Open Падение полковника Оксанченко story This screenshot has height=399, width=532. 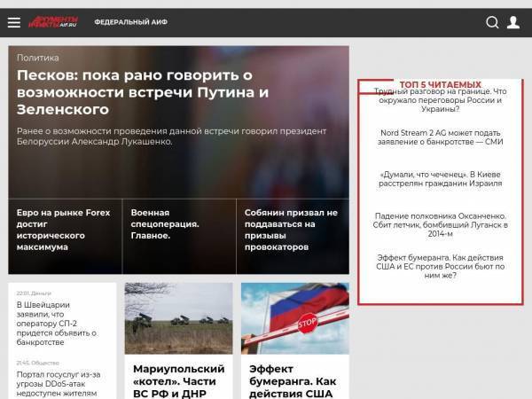tap(440, 224)
